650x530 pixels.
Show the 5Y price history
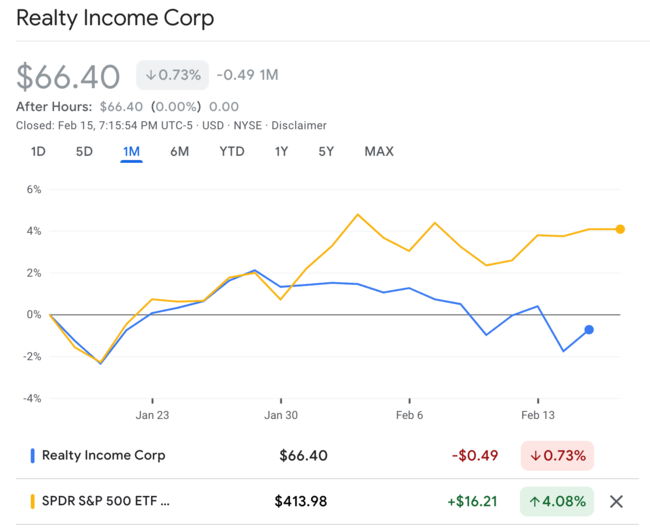(326, 151)
